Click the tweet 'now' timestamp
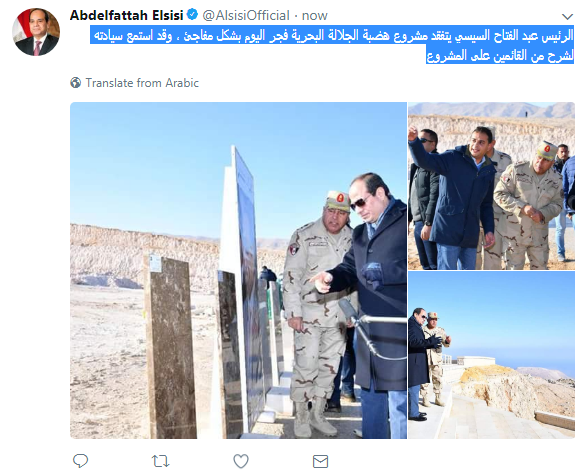Screen dimensions: 577x472 [315, 16]
